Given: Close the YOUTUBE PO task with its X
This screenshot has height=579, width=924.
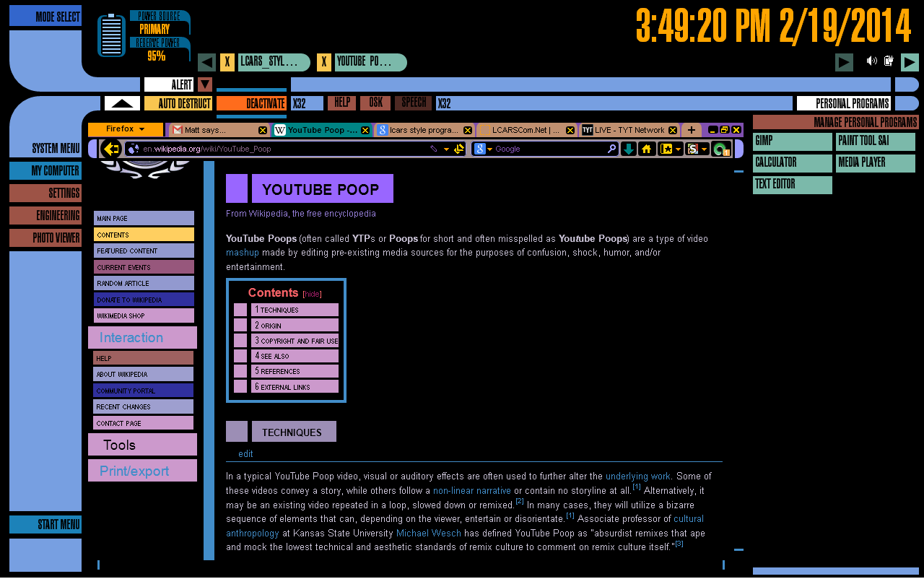Looking at the screenshot, I should coord(324,62).
